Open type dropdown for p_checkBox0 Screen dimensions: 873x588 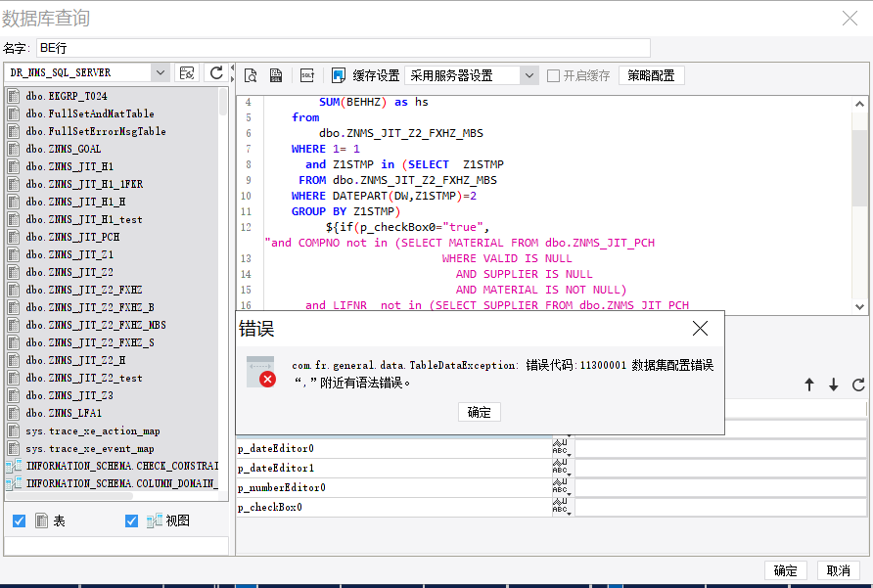coord(562,507)
